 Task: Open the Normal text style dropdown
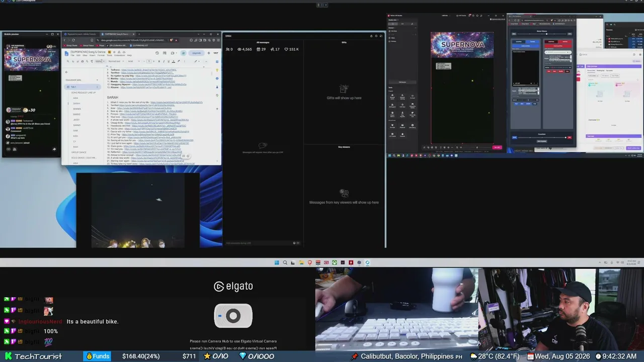click(115, 61)
